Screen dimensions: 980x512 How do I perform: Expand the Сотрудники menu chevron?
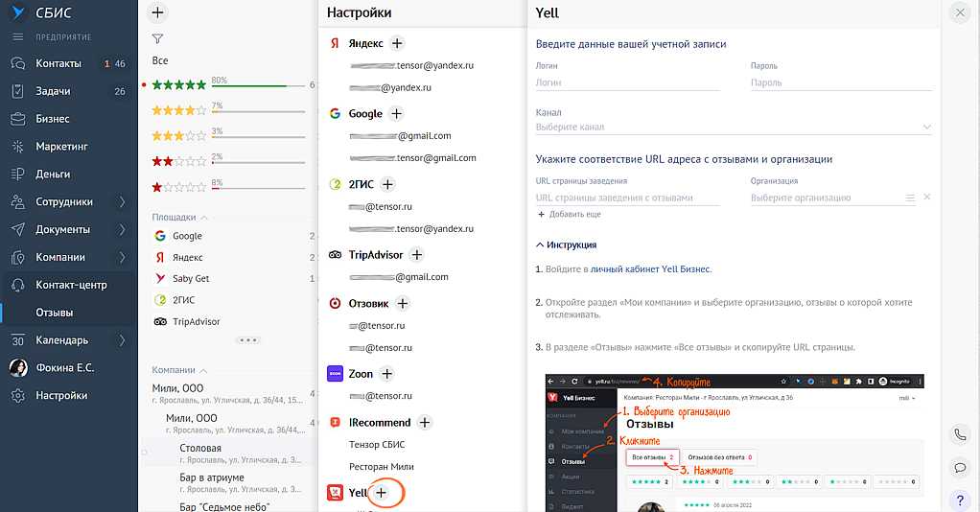click(122, 202)
